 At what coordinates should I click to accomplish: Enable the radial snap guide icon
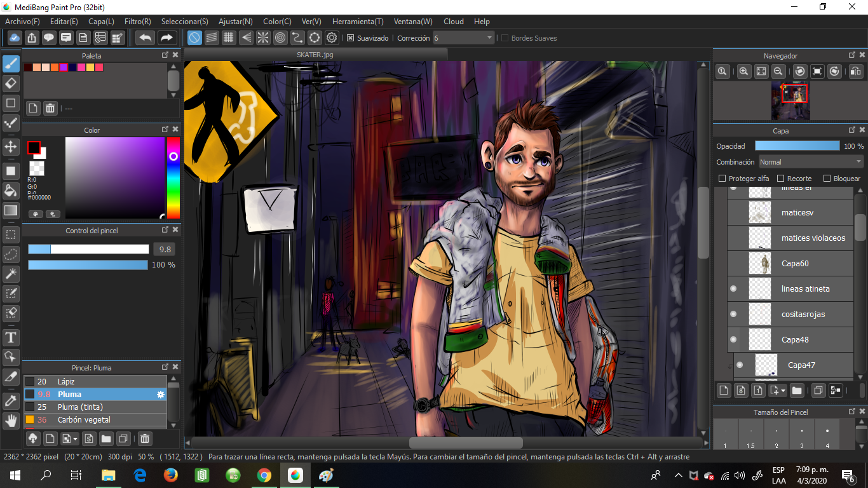(263, 38)
